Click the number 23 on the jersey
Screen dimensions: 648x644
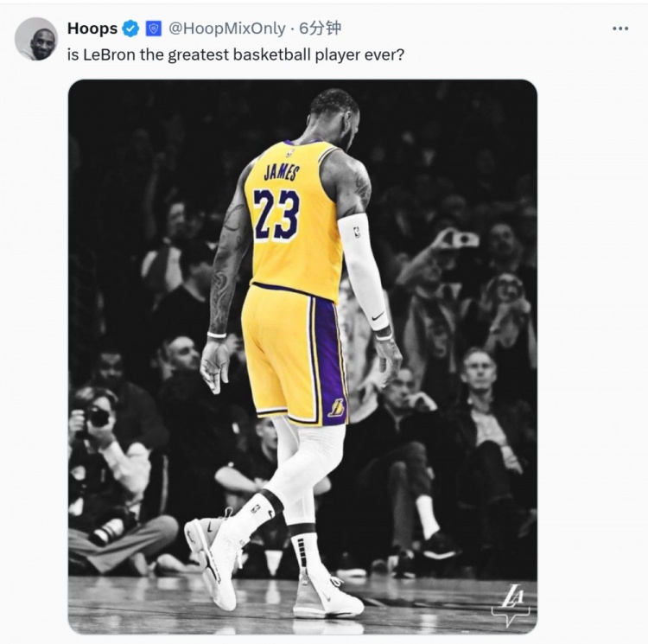276,214
